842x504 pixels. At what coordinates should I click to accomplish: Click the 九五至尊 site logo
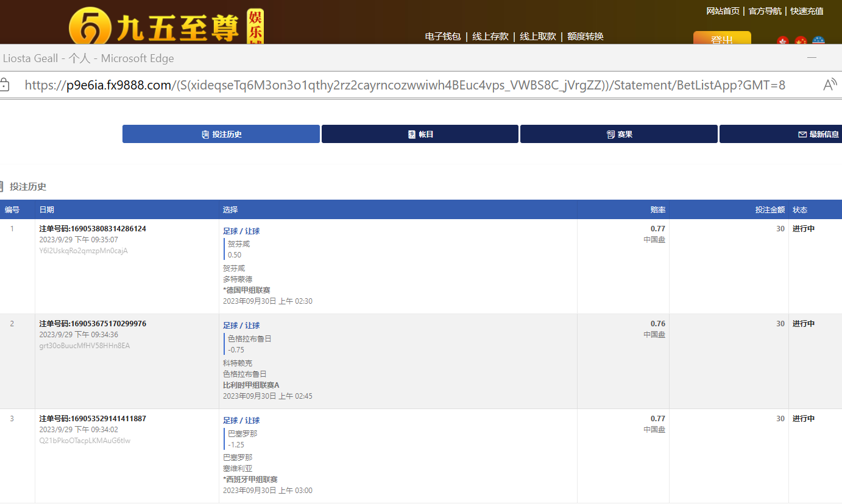[165, 26]
